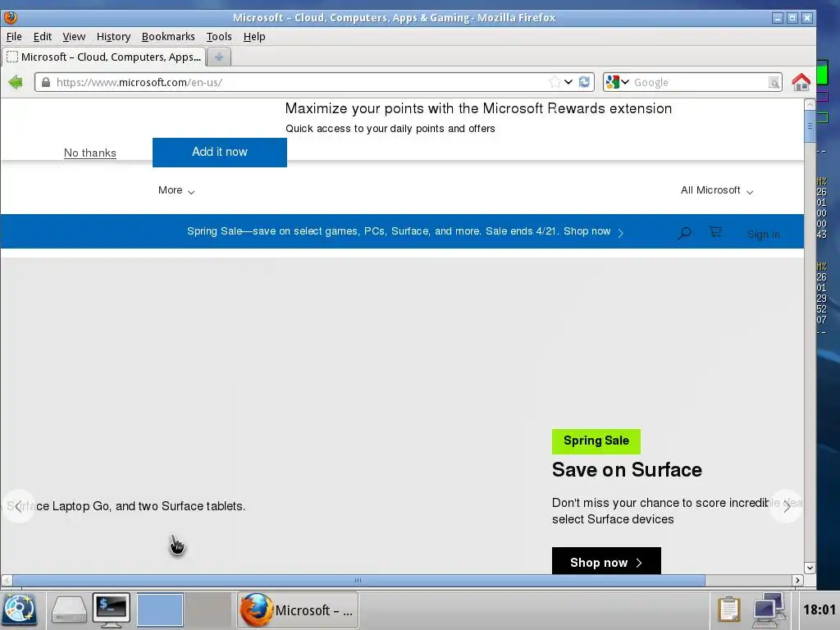
Task: Open the shopping cart icon
Action: coord(715,232)
